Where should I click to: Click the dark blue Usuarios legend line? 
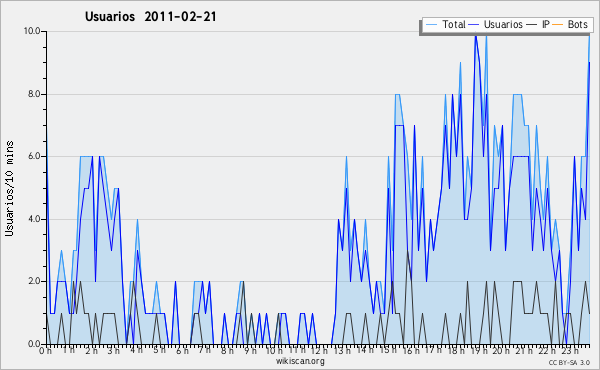[474, 25]
